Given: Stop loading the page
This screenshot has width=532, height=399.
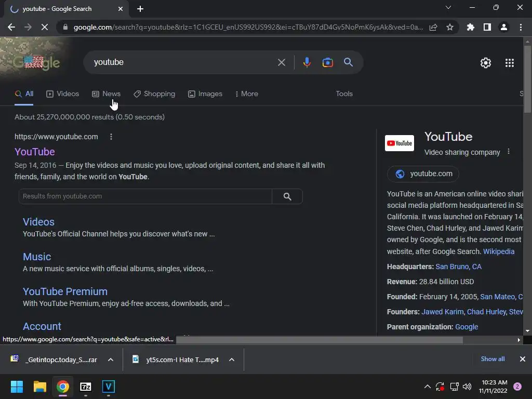Looking at the screenshot, I should (45, 27).
